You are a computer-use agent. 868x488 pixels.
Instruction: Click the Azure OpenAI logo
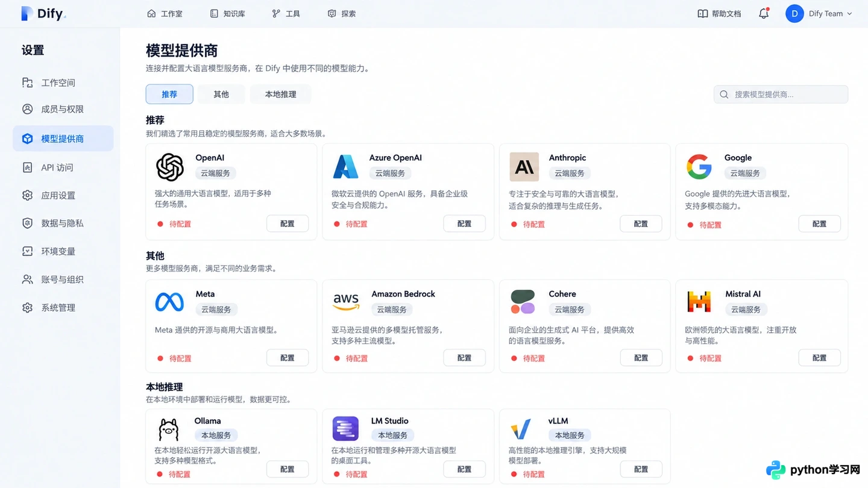(346, 167)
